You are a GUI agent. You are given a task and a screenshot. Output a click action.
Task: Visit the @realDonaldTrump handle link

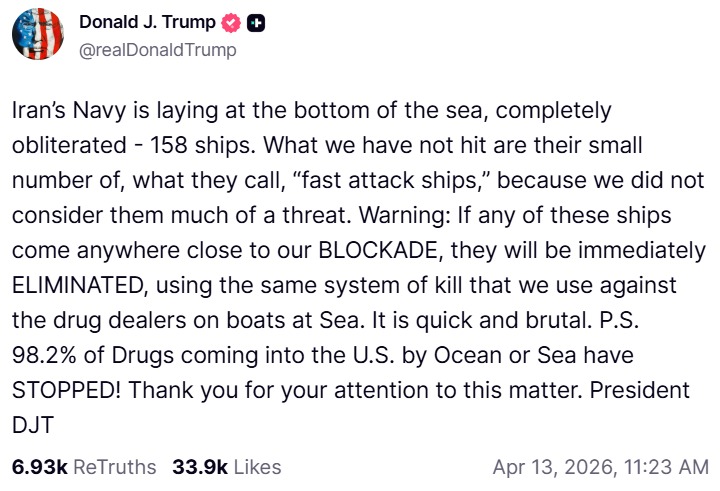tap(158, 48)
